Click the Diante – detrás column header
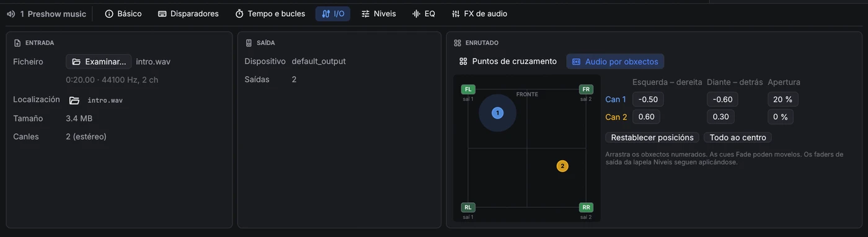The height and width of the screenshot is (237, 868). pos(735,82)
